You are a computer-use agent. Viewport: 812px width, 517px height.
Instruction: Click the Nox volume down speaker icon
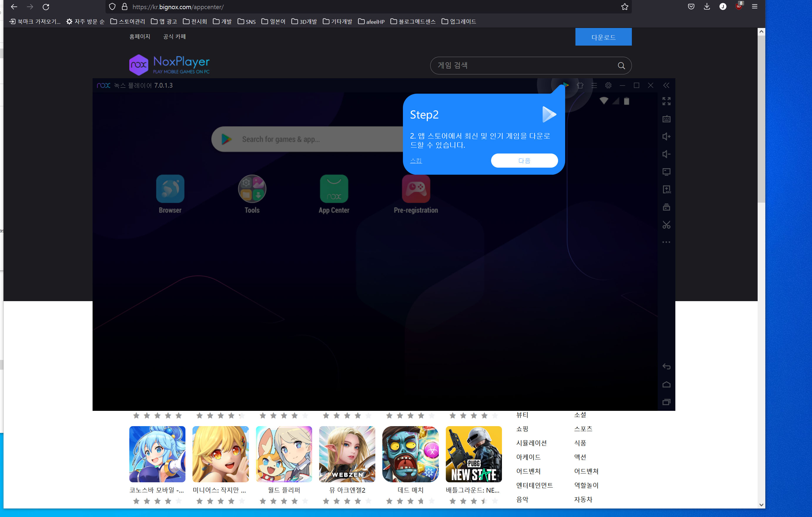click(666, 154)
